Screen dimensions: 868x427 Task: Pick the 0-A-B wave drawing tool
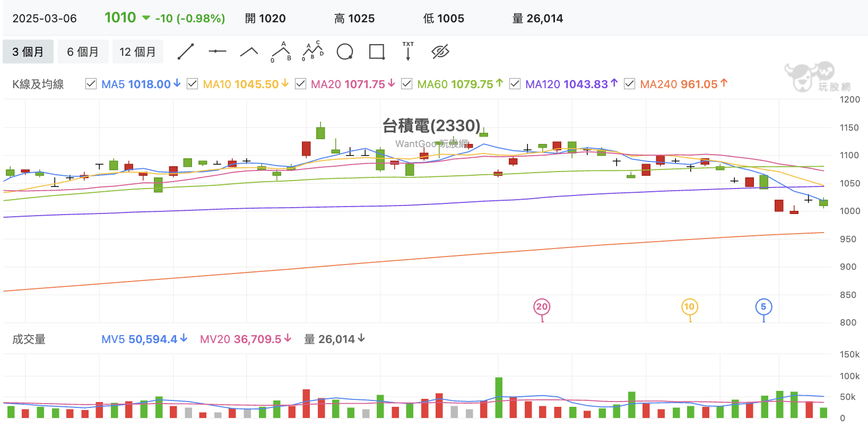point(281,52)
